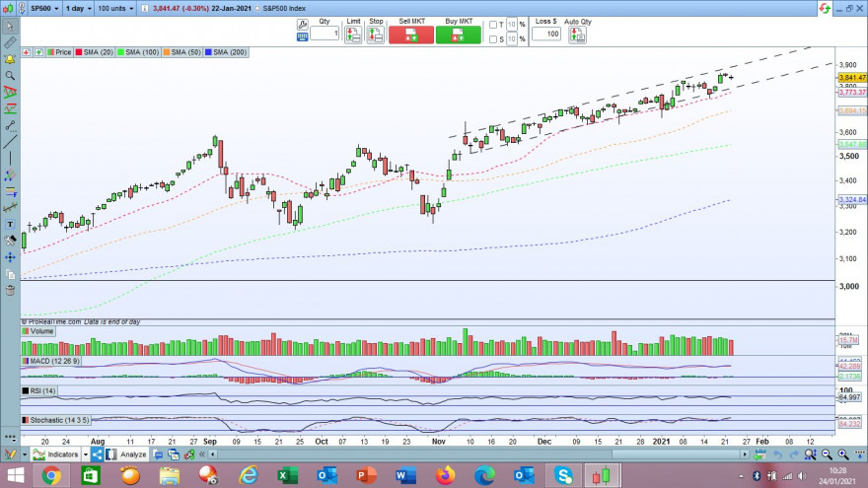868x488 pixels.
Task: Open Word from the taskbar
Action: click(405, 475)
